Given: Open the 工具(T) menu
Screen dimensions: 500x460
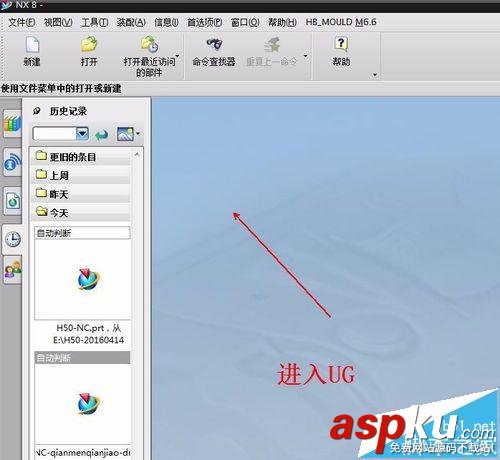Looking at the screenshot, I should coord(95,22).
